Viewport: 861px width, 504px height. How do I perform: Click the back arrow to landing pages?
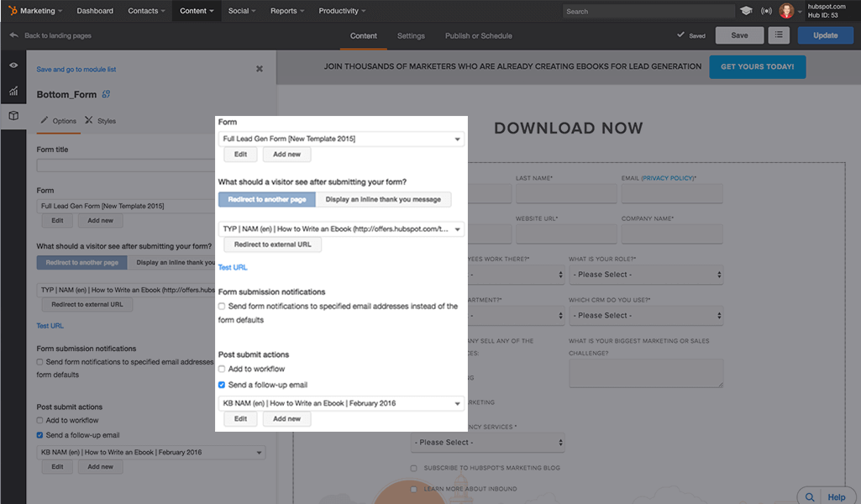click(x=13, y=35)
